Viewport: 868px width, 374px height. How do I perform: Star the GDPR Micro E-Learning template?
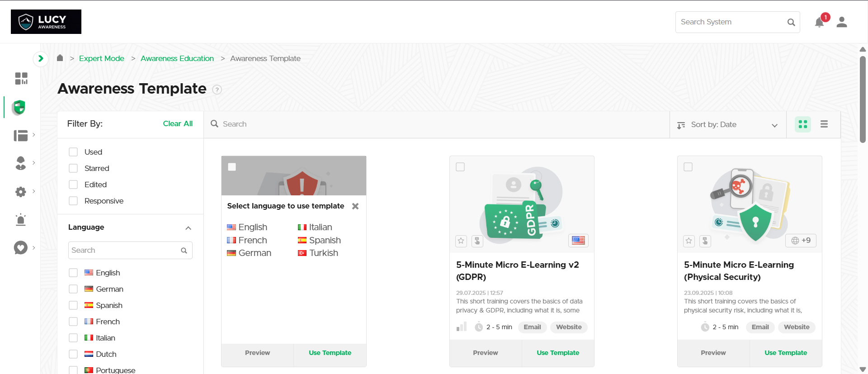point(461,241)
